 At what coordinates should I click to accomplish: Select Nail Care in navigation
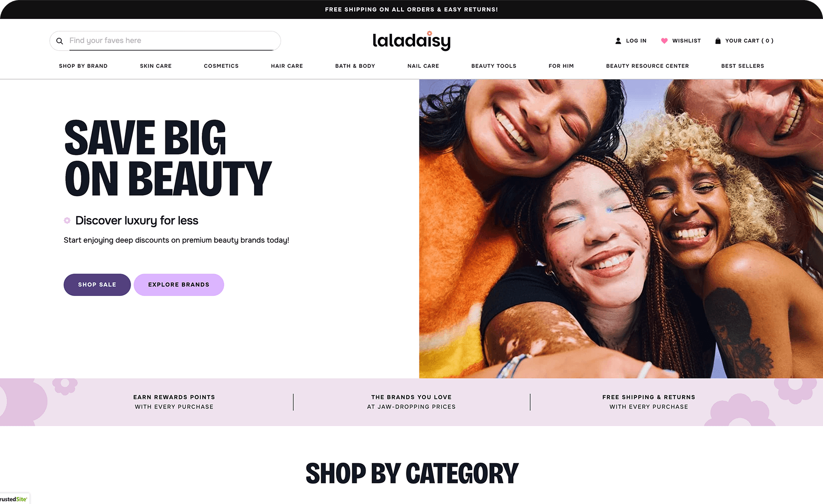point(423,66)
